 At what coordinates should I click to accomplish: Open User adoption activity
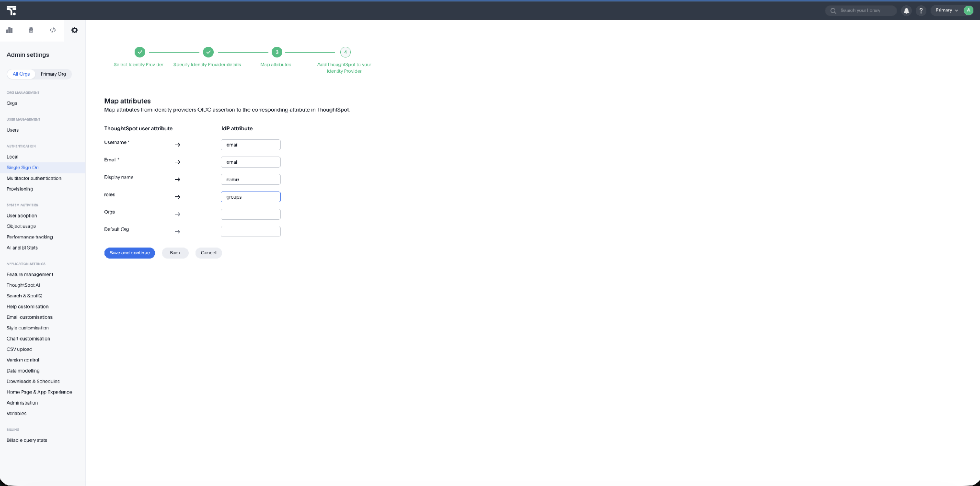22,216
